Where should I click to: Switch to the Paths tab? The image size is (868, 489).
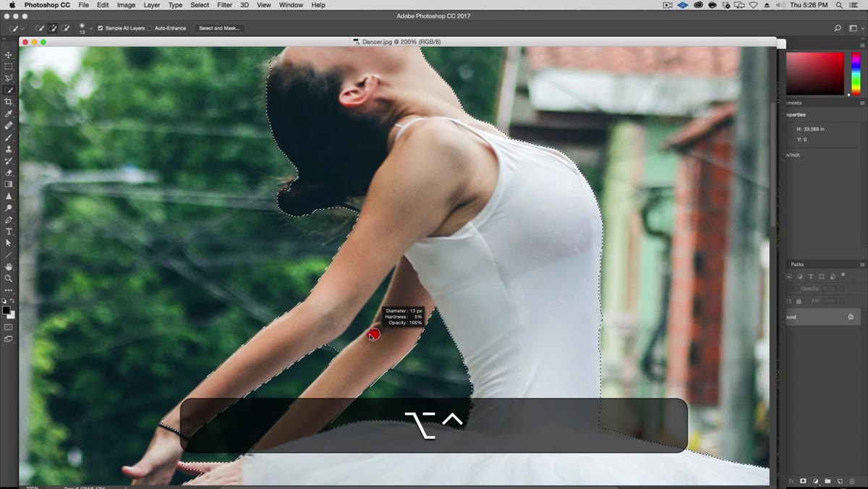pyautogui.click(x=797, y=264)
